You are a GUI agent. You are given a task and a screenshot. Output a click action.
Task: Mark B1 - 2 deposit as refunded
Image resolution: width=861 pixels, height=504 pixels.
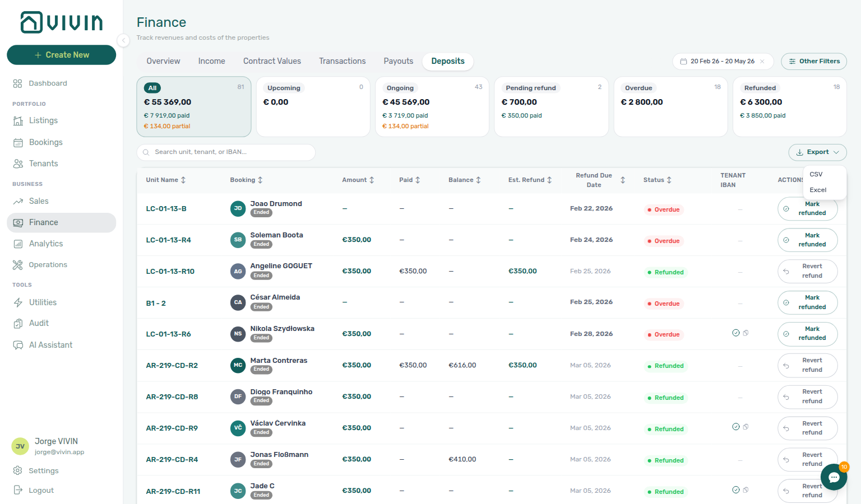click(808, 303)
